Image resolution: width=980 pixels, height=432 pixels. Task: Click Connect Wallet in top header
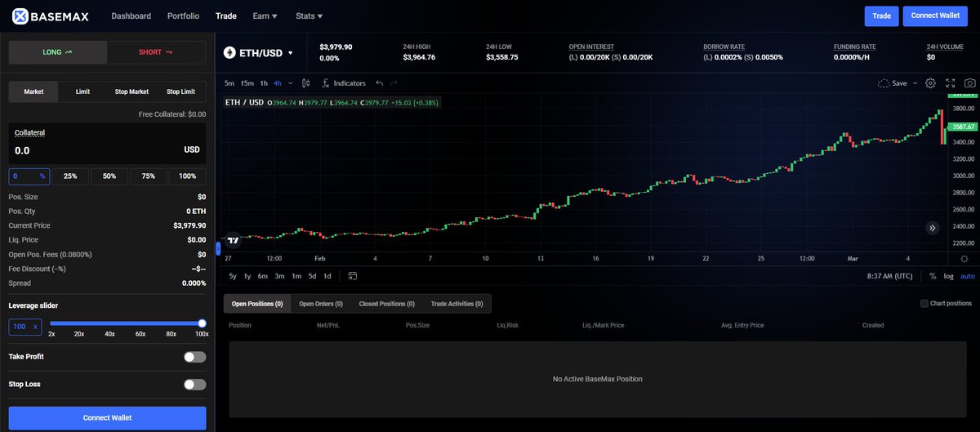(x=935, y=16)
